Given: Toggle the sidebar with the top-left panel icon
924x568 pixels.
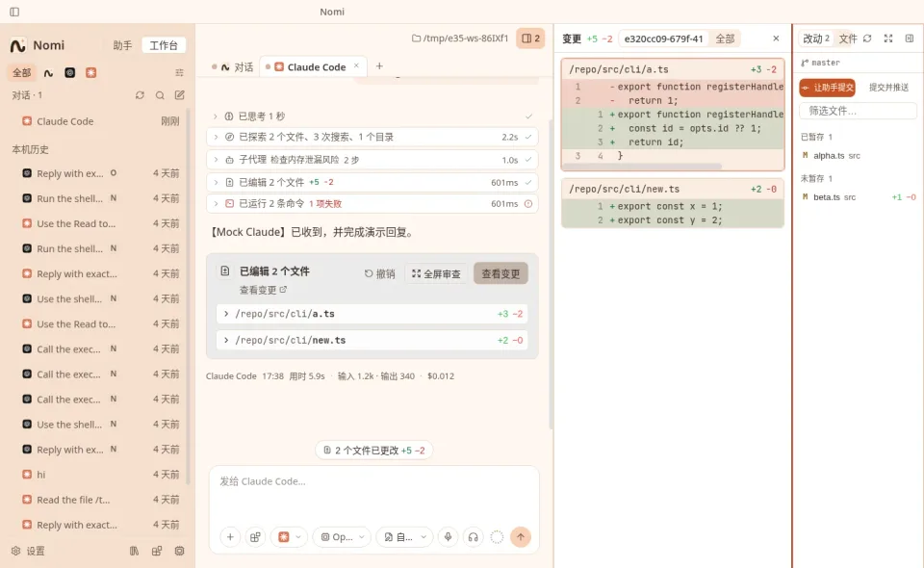Looking at the screenshot, I should 14,12.
